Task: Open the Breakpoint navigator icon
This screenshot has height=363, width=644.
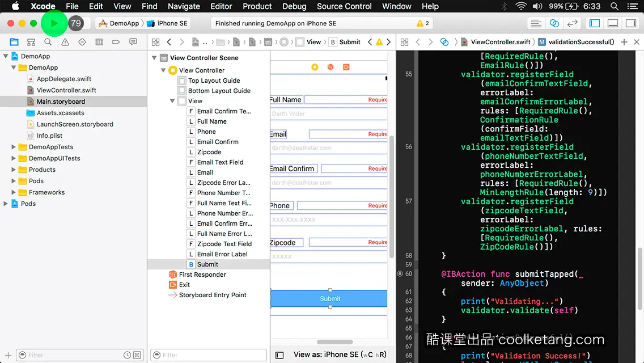Action: (x=116, y=42)
